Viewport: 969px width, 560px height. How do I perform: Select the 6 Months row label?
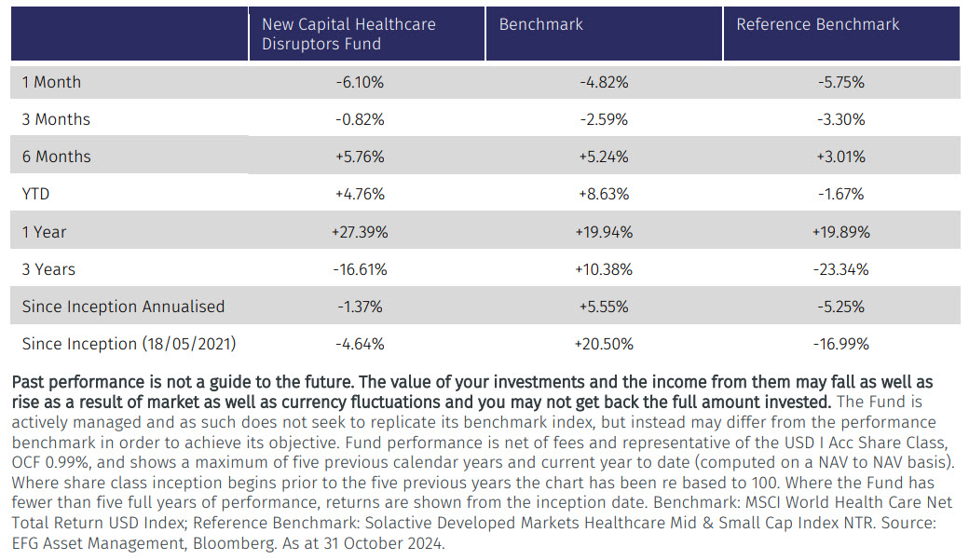point(57,157)
